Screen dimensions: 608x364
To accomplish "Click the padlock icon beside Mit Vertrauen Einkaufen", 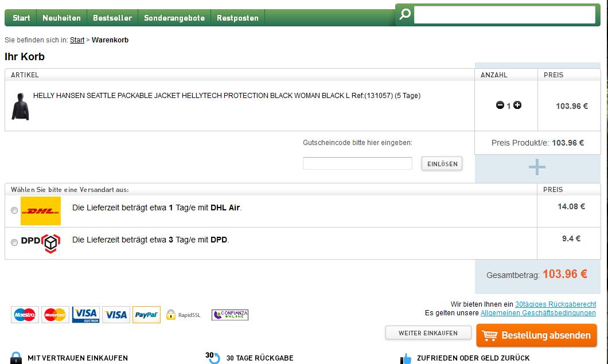I will [16, 358].
